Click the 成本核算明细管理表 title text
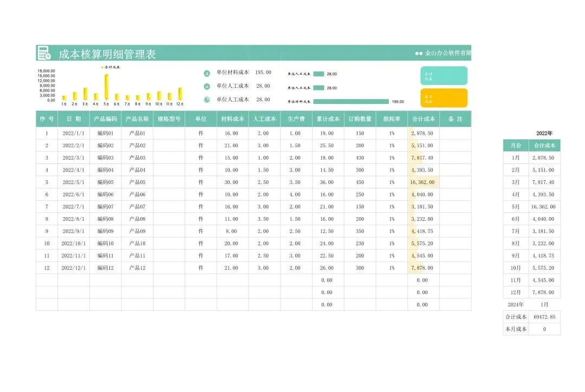This screenshot has height=392, width=585. [107, 54]
